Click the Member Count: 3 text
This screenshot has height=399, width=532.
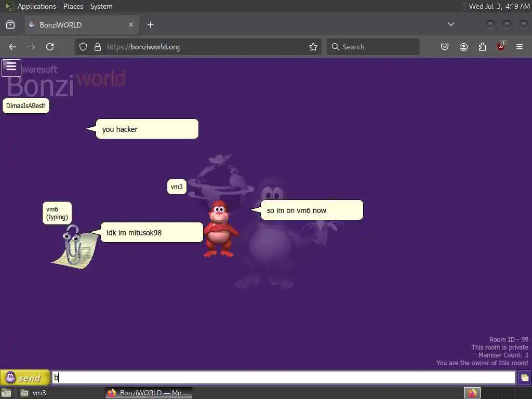(503, 355)
